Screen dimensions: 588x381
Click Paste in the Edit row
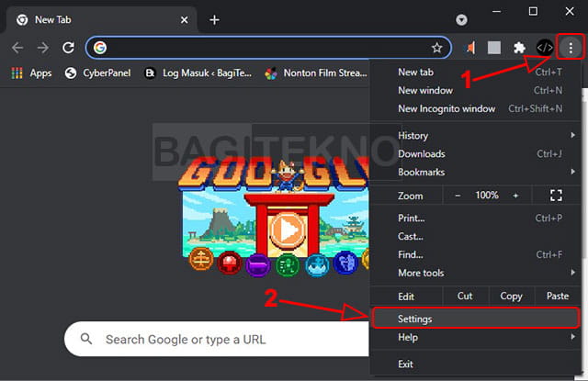coord(558,296)
